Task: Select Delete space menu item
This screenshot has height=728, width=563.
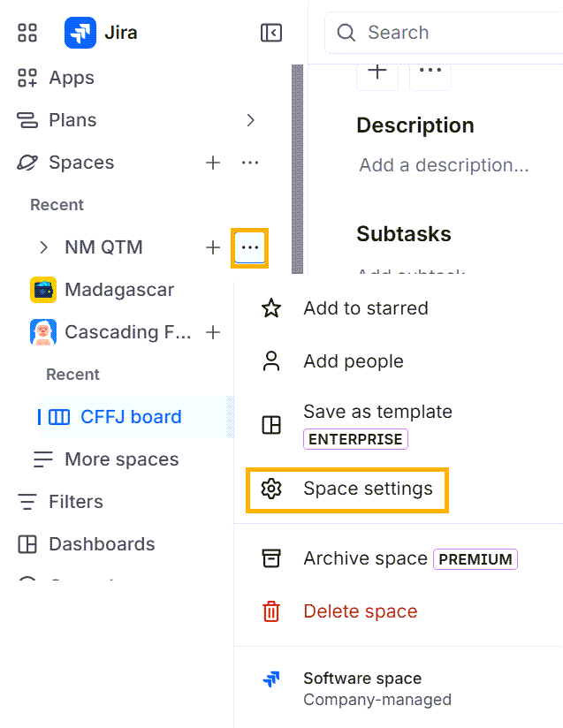Action: [360, 611]
